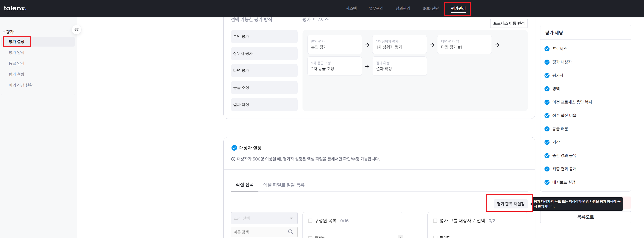This screenshot has width=644, height=238.
Task: Collapse the sidebar with double-chevron icon
Action: click(x=77, y=30)
